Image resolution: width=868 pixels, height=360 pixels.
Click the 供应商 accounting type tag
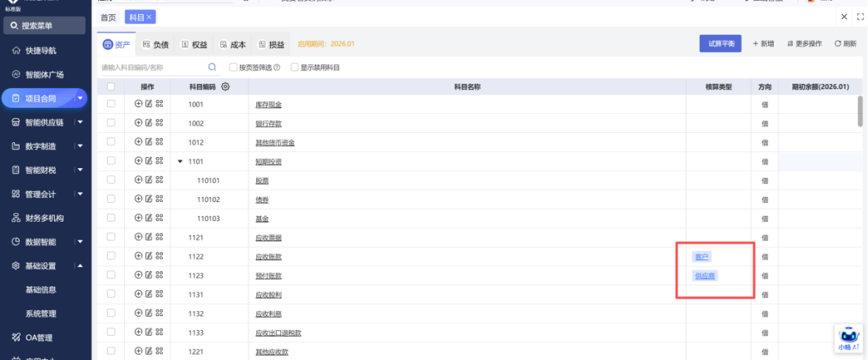click(705, 275)
